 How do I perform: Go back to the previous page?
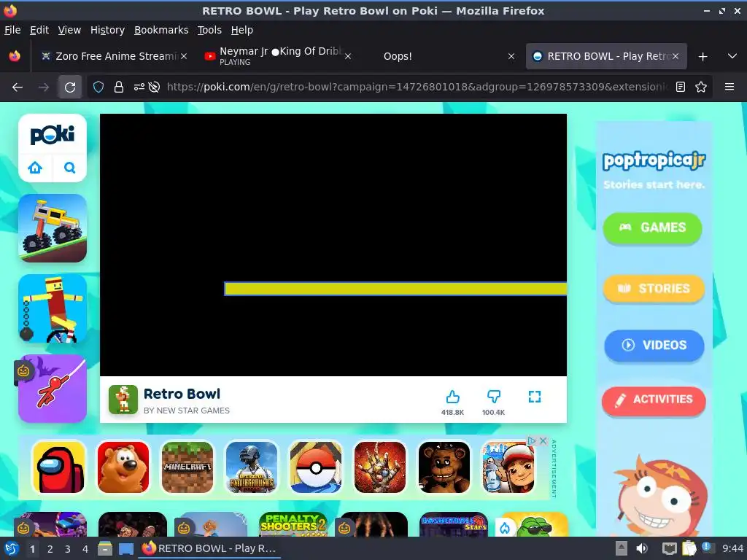click(18, 87)
